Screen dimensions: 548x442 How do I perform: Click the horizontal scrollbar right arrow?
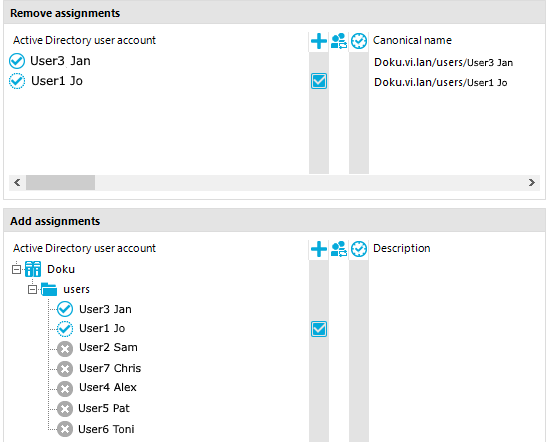(532, 182)
